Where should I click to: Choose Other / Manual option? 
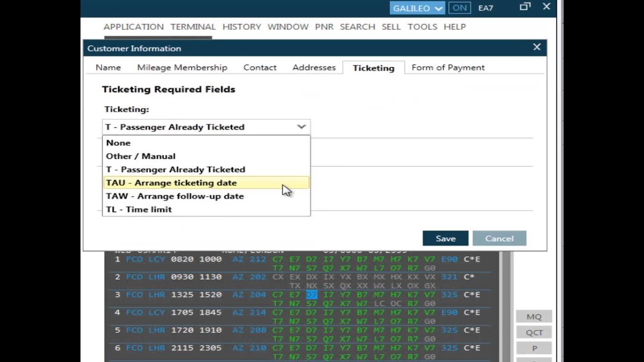(x=206, y=156)
